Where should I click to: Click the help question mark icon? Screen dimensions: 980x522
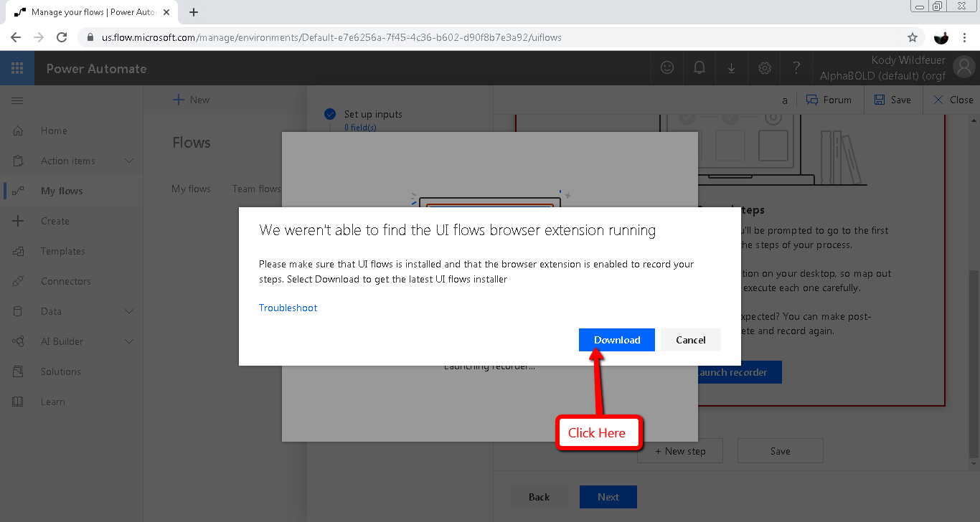[796, 68]
